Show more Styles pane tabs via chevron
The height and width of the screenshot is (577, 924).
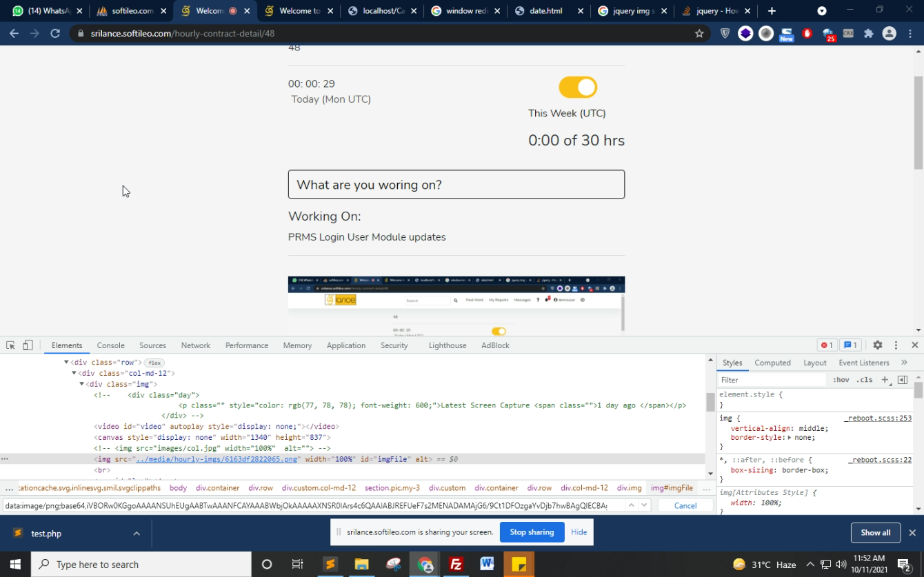click(904, 363)
